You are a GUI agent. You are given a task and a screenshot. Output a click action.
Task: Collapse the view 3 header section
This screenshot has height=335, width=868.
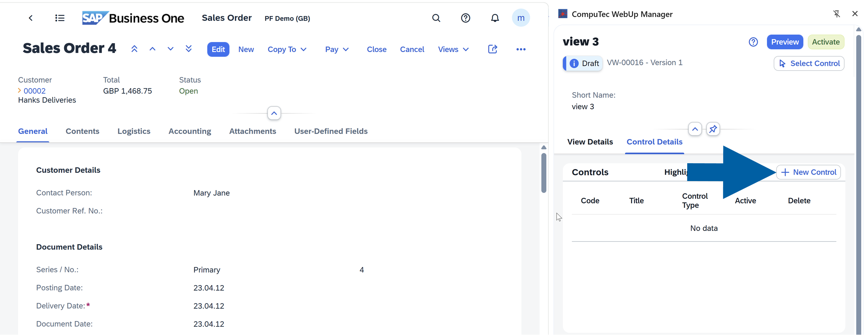tap(695, 129)
